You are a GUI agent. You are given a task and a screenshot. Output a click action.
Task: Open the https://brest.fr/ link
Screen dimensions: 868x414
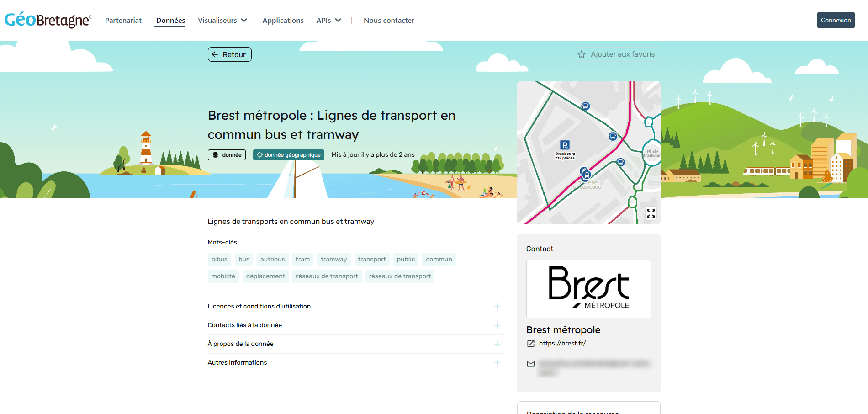[562, 343]
